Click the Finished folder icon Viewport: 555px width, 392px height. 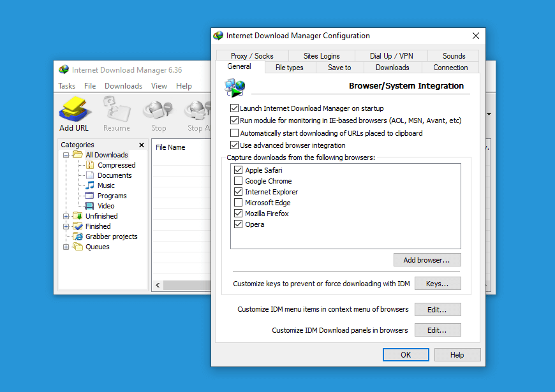[78, 226]
